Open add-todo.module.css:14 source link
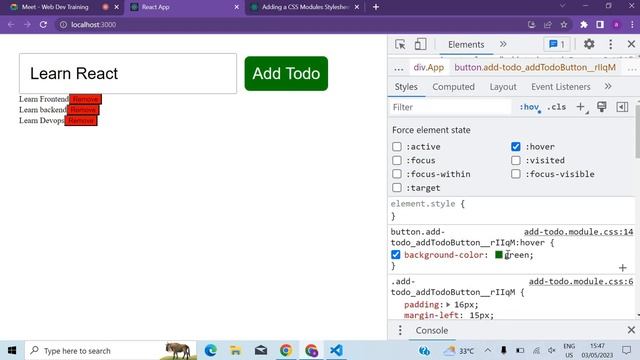This screenshot has width=640, height=360. (578, 232)
